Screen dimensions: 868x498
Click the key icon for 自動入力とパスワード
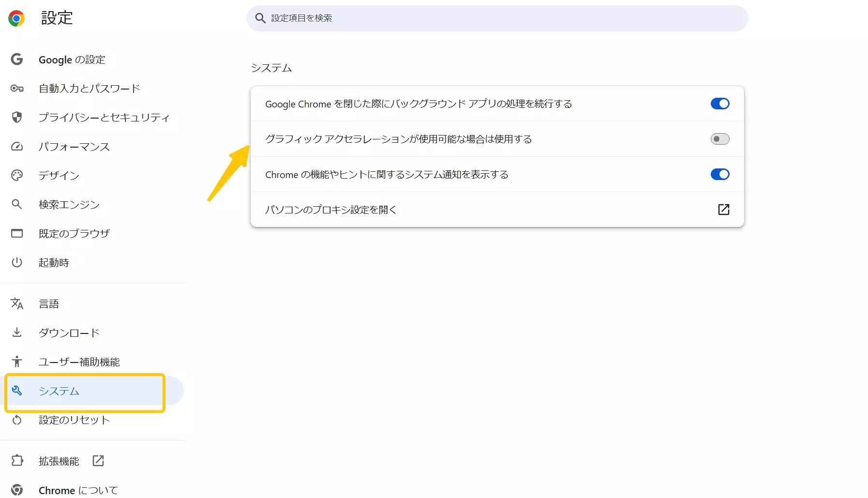click(17, 88)
